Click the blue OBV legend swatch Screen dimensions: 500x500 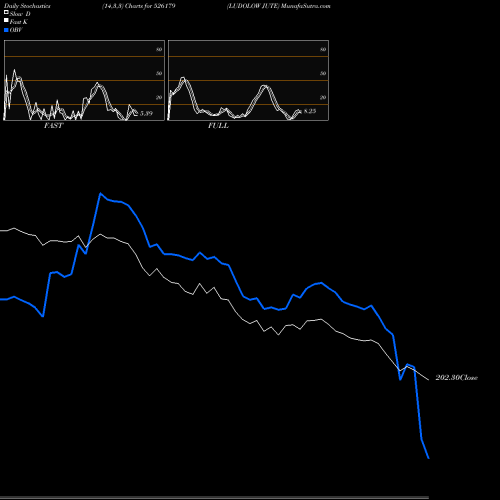pyautogui.click(x=6, y=30)
